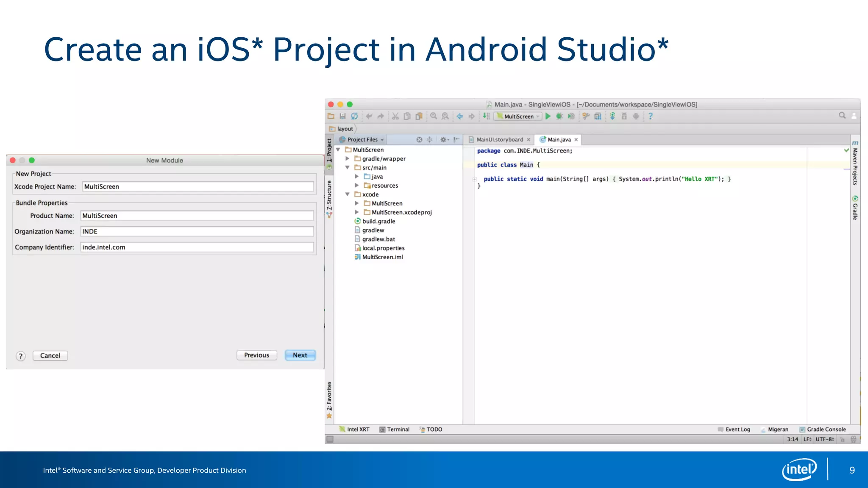Expand the java folder
The image size is (868, 488).
click(356, 176)
